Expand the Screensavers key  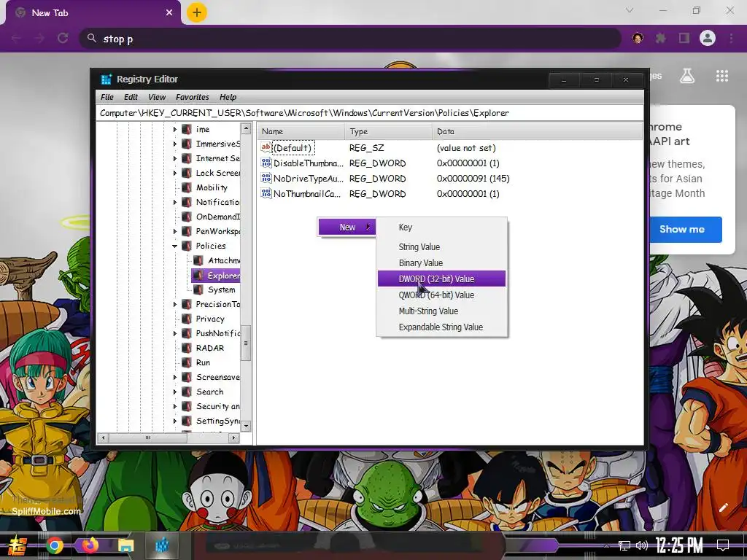(175, 377)
